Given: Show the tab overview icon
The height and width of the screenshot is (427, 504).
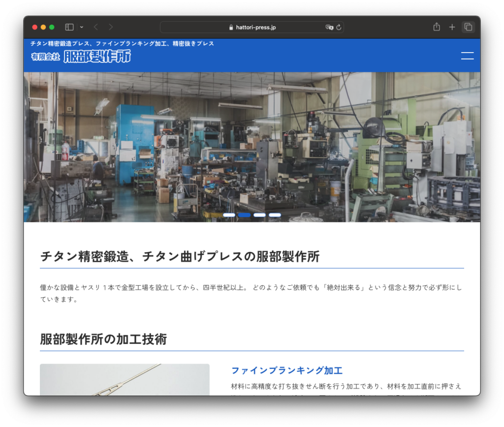Looking at the screenshot, I should 468,28.
